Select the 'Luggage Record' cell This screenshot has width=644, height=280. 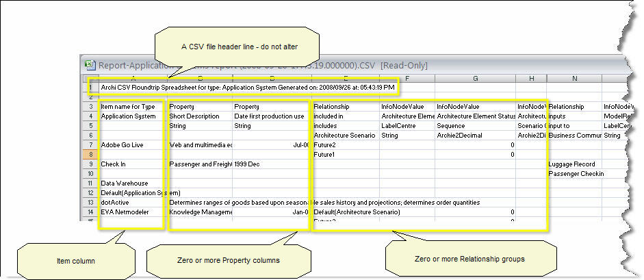pos(572,164)
